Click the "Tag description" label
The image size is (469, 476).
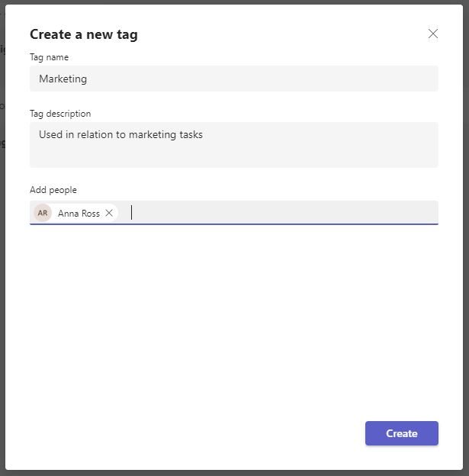60,114
